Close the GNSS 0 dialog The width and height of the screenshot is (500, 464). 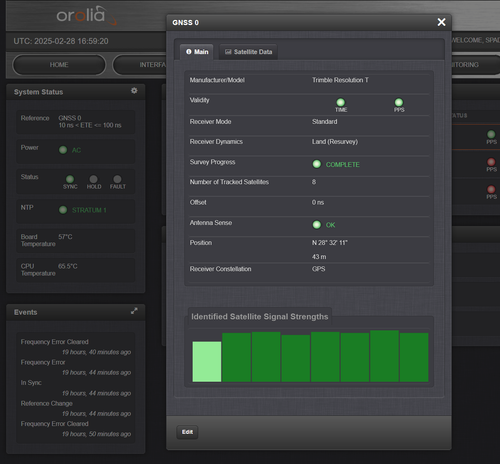pyautogui.click(x=441, y=22)
